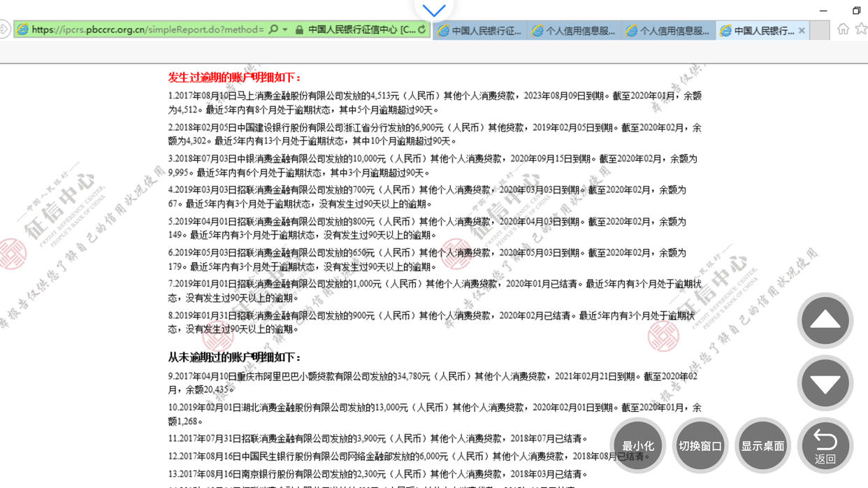
Task: Click the search magnifier in the address bar
Action: coord(273,30)
